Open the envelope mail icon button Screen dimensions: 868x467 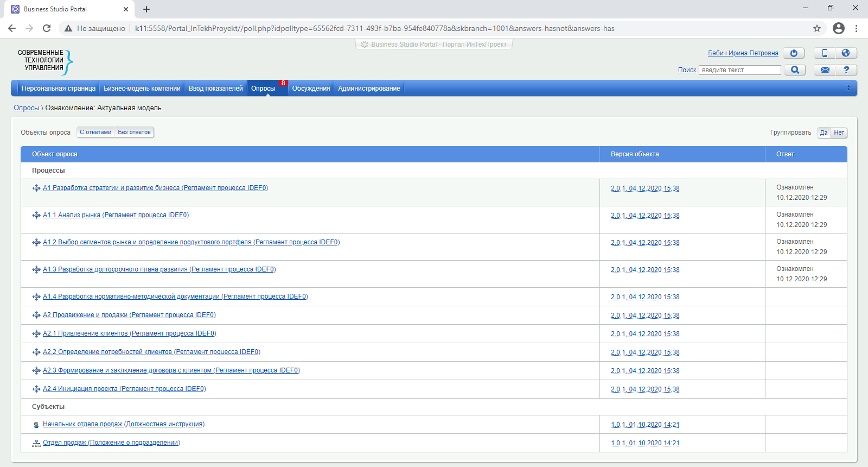tap(825, 70)
